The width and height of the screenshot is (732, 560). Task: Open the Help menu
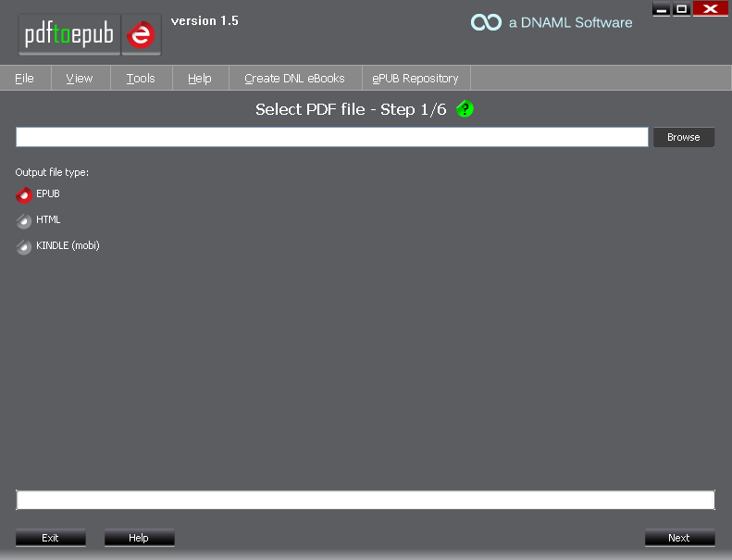click(x=200, y=78)
